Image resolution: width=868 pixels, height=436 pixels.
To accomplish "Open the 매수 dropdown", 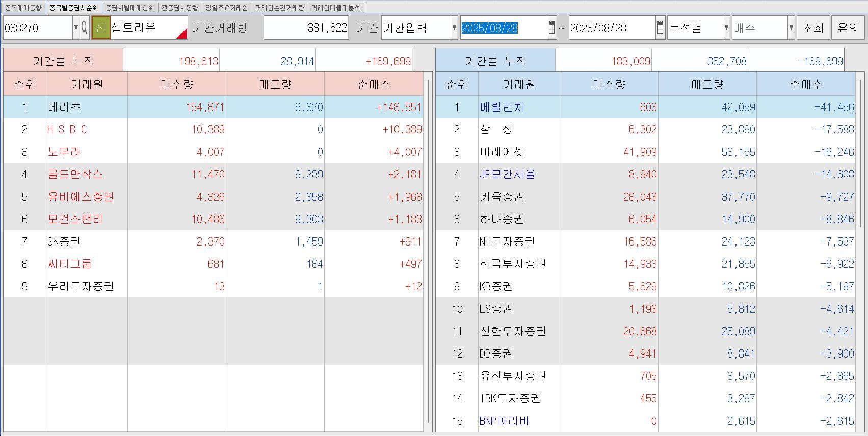I will [x=791, y=28].
